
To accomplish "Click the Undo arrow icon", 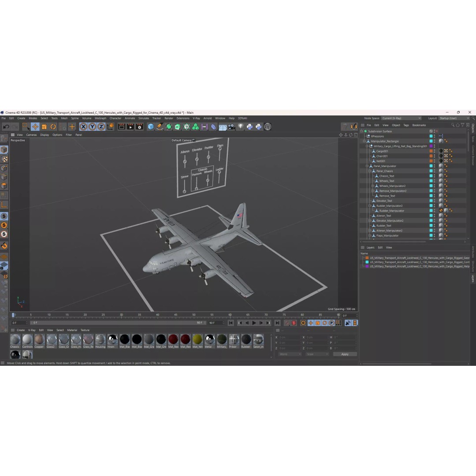I will [6, 126].
